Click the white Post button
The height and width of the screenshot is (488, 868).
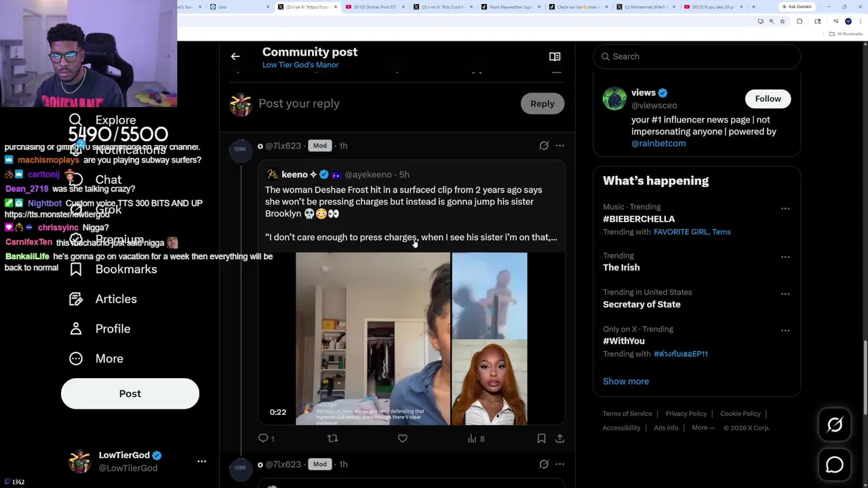[130, 394]
